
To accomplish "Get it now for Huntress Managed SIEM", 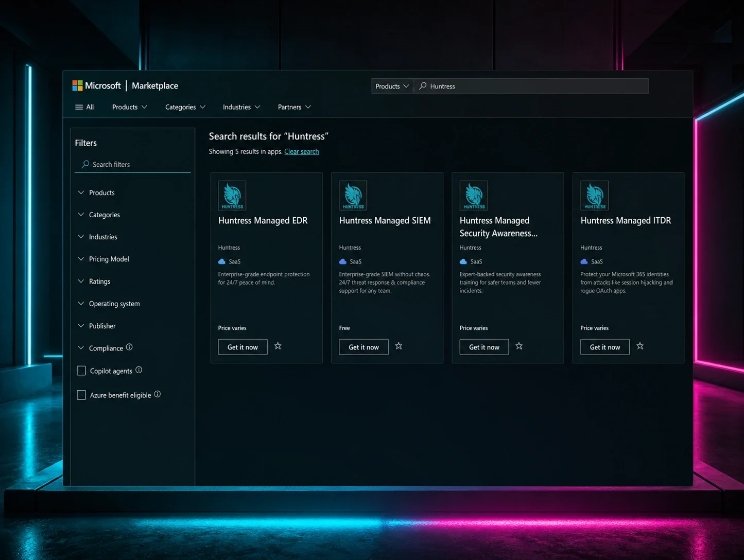I will coord(364,347).
